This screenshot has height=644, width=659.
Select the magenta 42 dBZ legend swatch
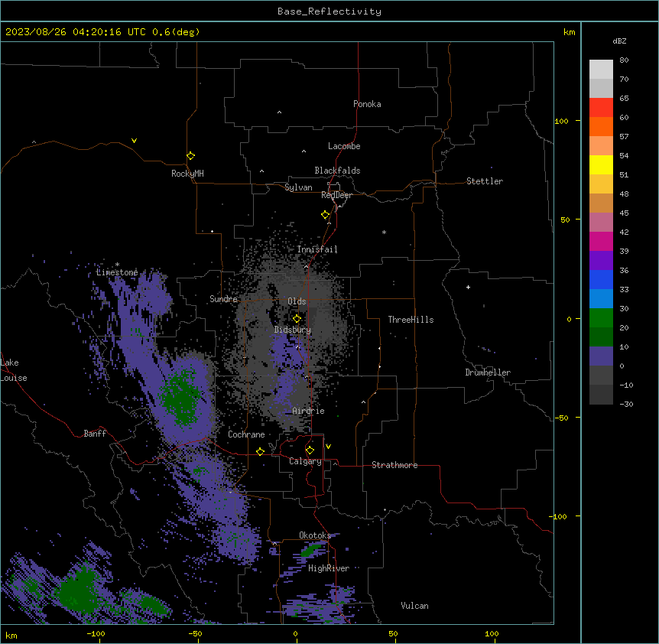(x=601, y=241)
